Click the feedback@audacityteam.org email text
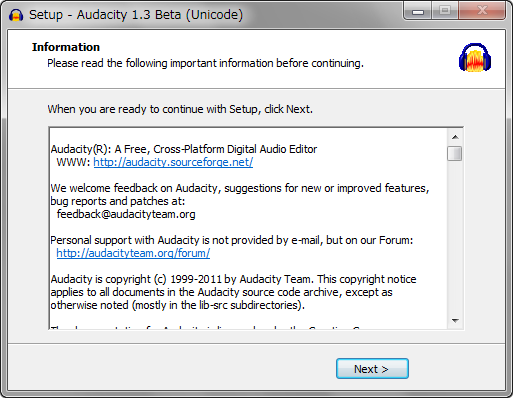Viewport: 513px width, 398px height. (x=126, y=214)
